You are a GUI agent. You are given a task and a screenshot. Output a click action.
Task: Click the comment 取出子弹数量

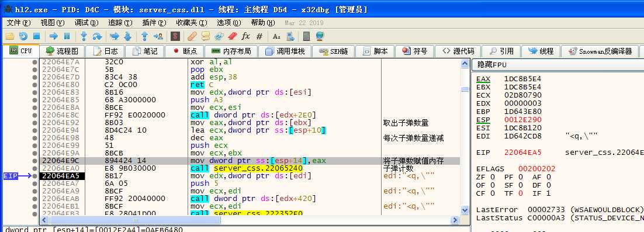pyautogui.click(x=406, y=123)
